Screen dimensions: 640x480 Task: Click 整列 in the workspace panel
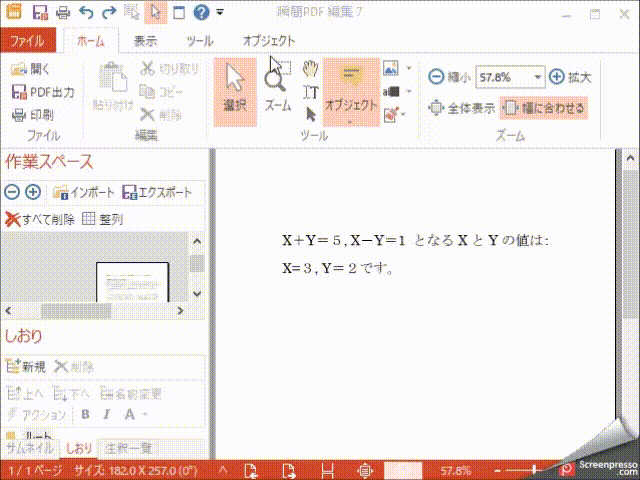point(102,219)
